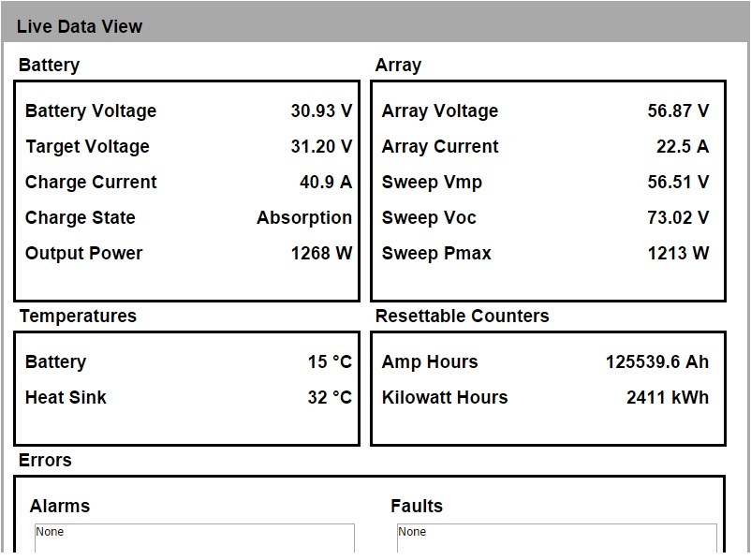Select the Absorption charge state value
Image resolution: width=751 pixels, height=560 pixels.
tap(304, 217)
